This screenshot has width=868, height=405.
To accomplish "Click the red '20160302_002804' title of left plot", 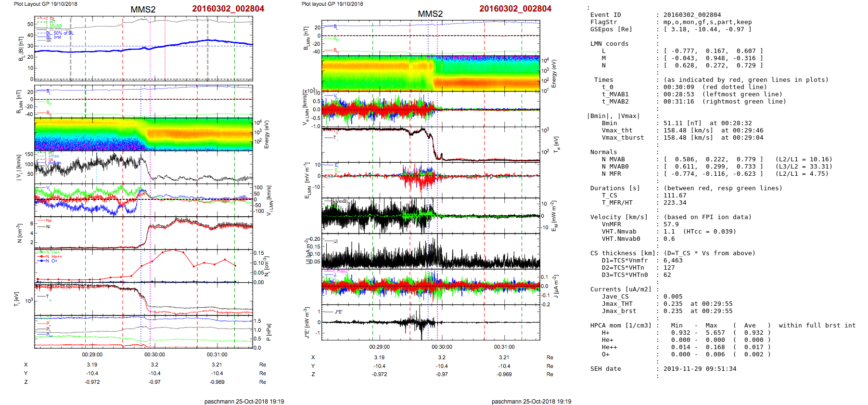I will tap(228, 9).
